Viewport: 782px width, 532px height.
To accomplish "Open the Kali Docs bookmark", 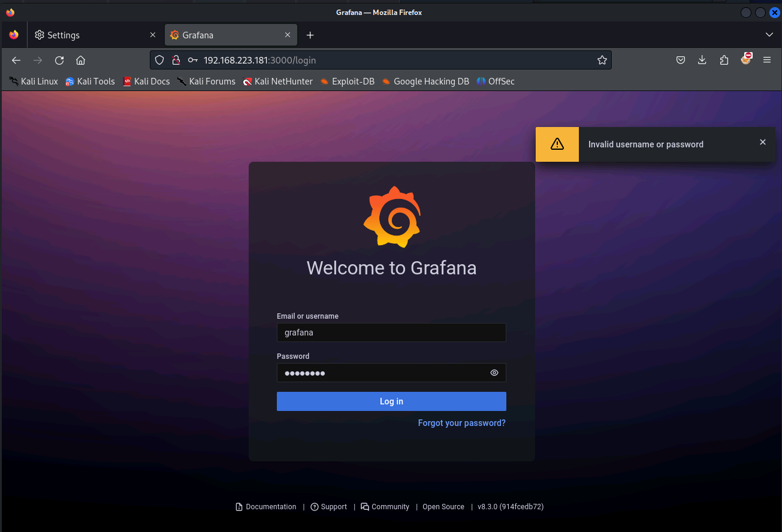I will point(146,81).
